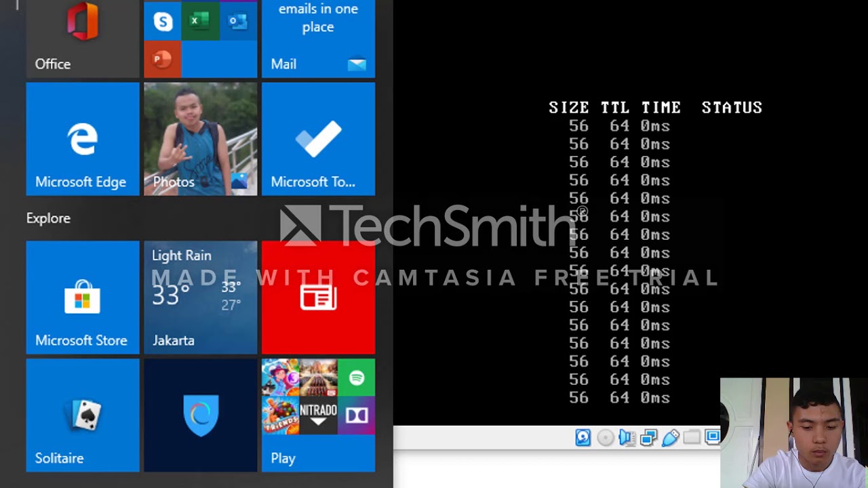This screenshot has width=868, height=488.
Task: Click the Play folder label
Action: [x=283, y=458]
